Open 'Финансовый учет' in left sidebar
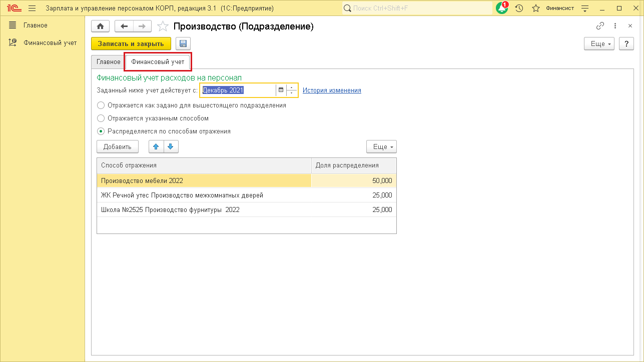 50,42
